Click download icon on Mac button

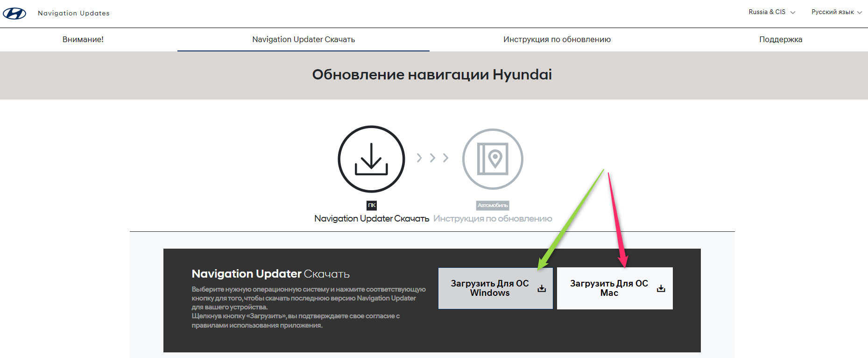tap(661, 288)
